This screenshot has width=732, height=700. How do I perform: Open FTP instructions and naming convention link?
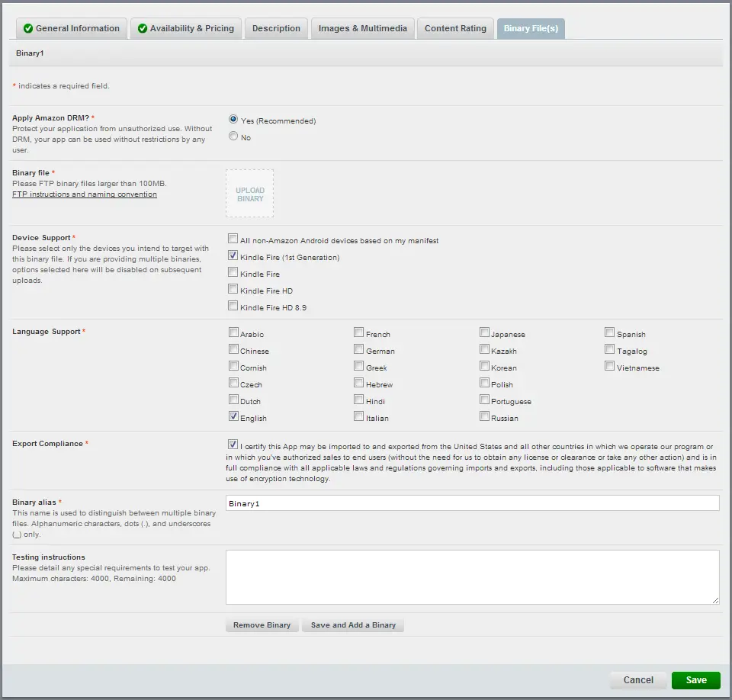(x=85, y=194)
